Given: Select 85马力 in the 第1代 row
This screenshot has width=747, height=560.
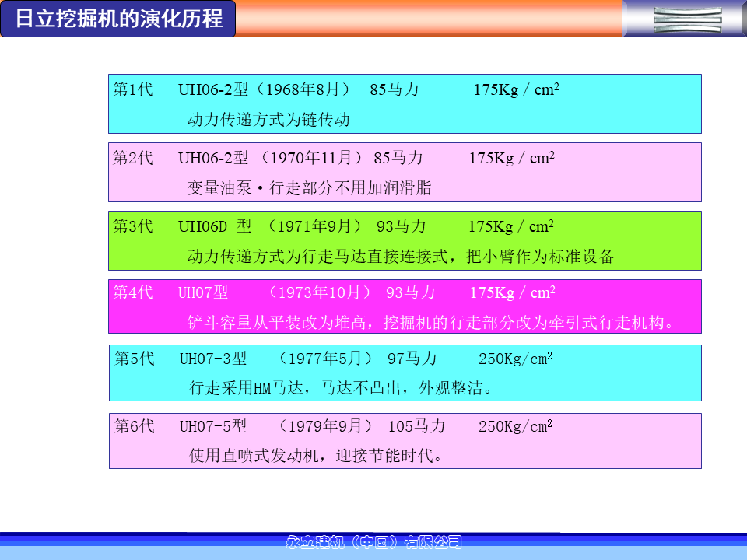Looking at the screenshot, I should pyautogui.click(x=395, y=89).
